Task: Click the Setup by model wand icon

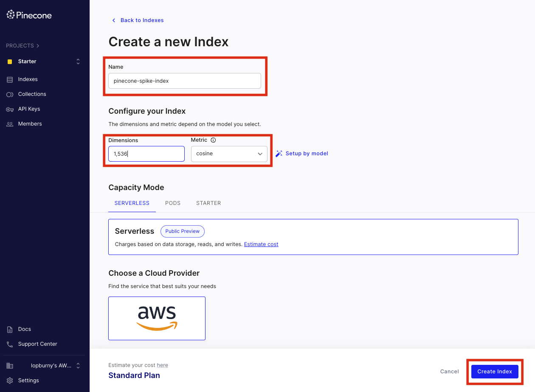Action: click(279, 153)
